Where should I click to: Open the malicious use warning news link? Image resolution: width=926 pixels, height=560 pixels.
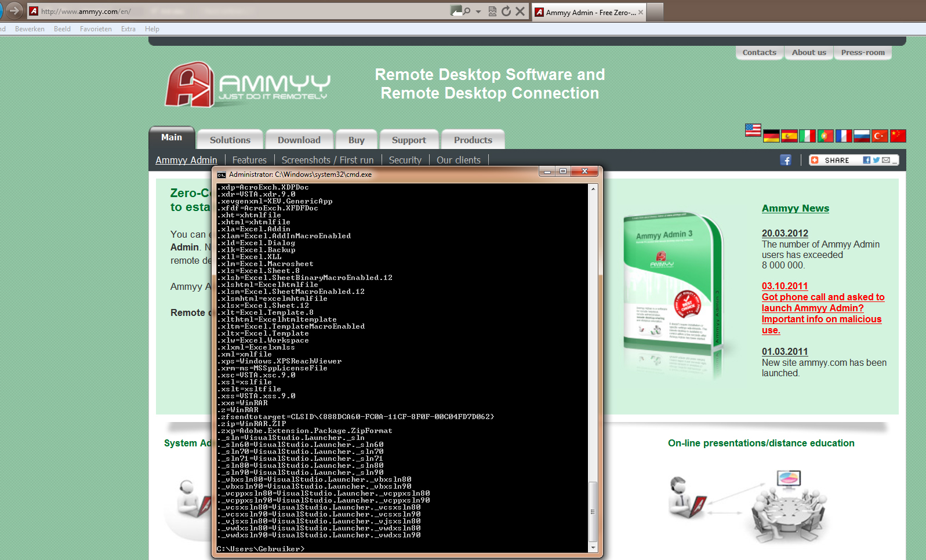point(823,314)
